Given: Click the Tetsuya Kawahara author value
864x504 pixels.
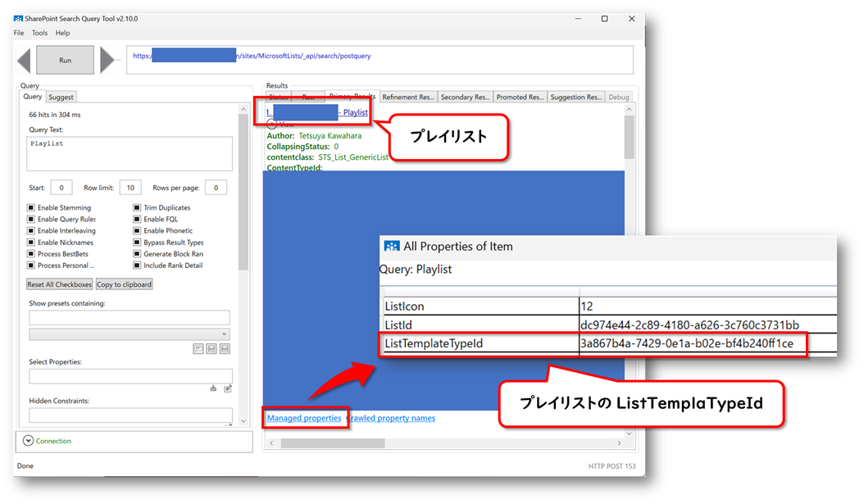Looking at the screenshot, I should click(x=330, y=135).
